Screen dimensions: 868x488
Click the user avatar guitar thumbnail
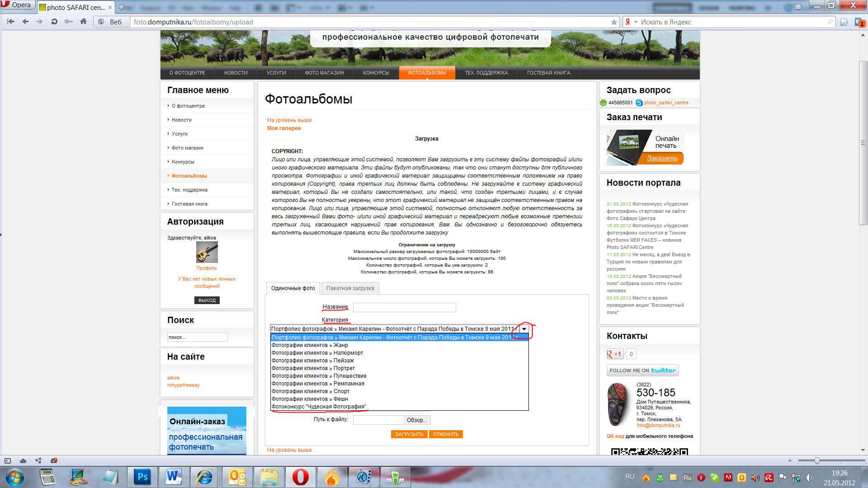pos(207,252)
